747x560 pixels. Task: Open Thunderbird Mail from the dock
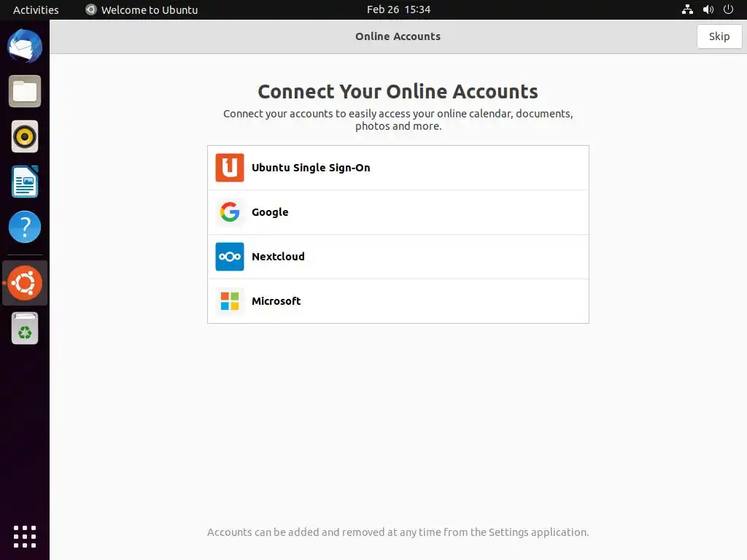point(25,46)
